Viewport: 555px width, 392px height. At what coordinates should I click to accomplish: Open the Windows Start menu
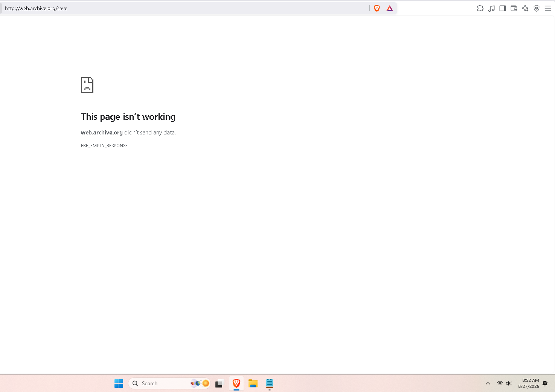click(119, 383)
